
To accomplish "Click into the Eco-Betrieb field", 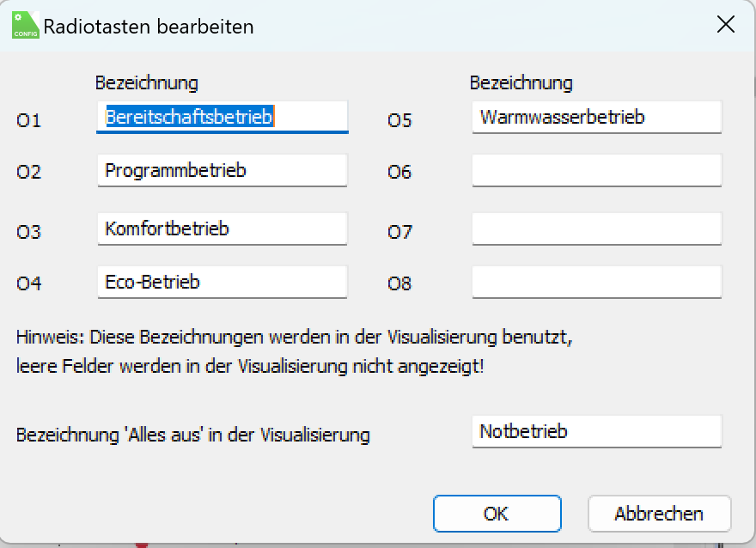I will pyautogui.click(x=223, y=282).
